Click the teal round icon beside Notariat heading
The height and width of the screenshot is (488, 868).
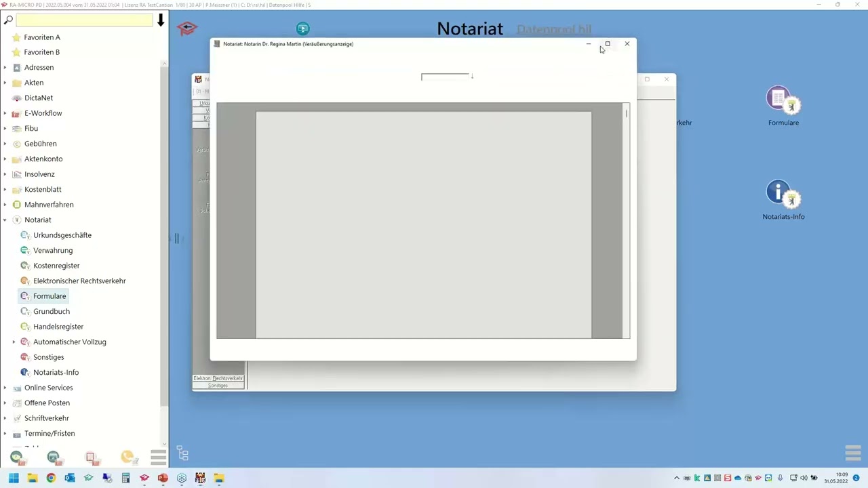pyautogui.click(x=303, y=28)
